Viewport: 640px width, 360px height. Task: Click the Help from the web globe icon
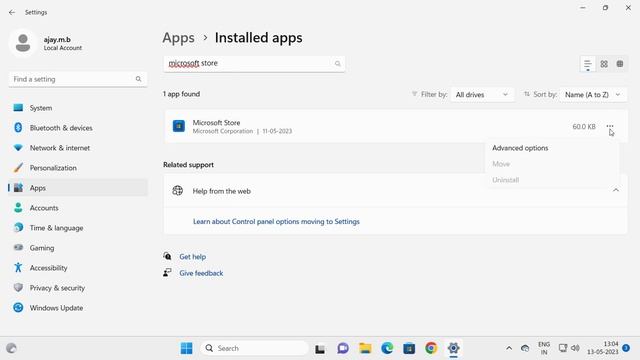pos(178,191)
